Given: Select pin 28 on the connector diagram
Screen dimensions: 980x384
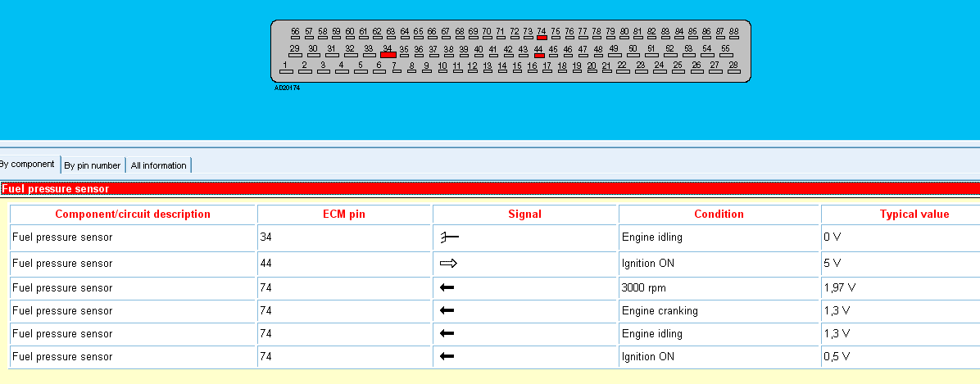Looking at the screenshot, I should point(733,67).
